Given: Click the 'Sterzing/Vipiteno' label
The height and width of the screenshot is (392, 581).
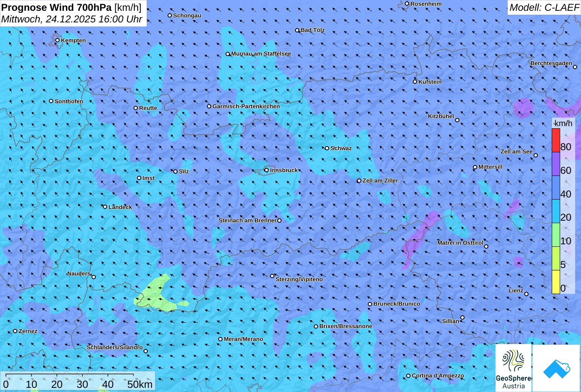Looking at the screenshot, I should (299, 279).
